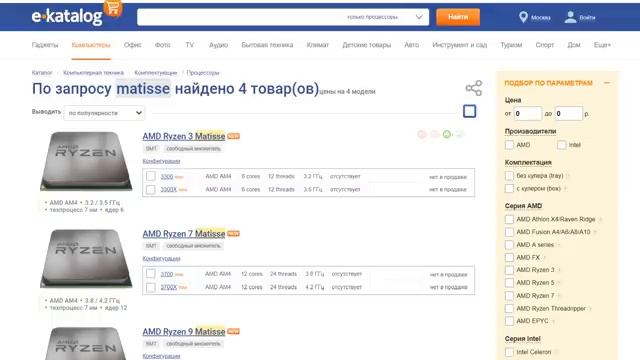Check the AMD EPYC filter

pos(509,321)
